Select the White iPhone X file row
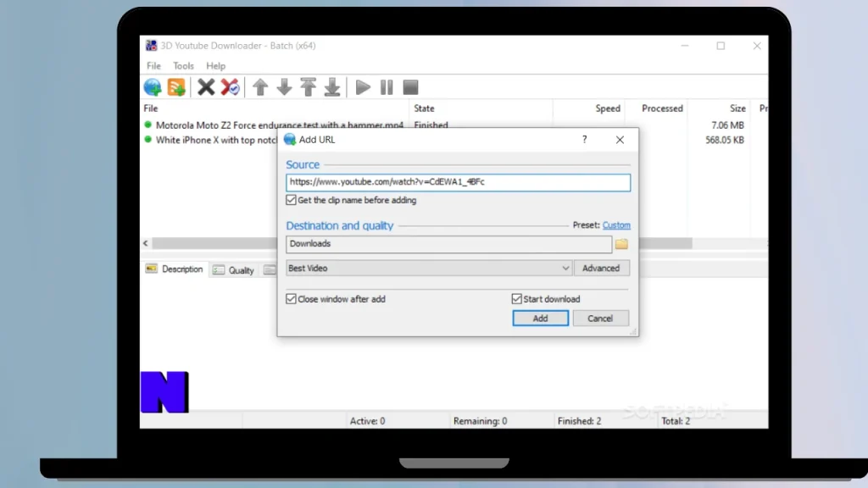The width and height of the screenshot is (868, 488). coord(216,140)
